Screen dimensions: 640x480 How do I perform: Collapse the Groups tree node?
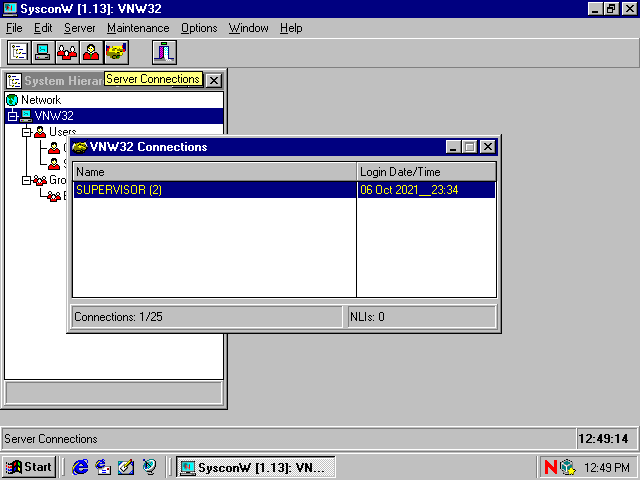pos(27,180)
